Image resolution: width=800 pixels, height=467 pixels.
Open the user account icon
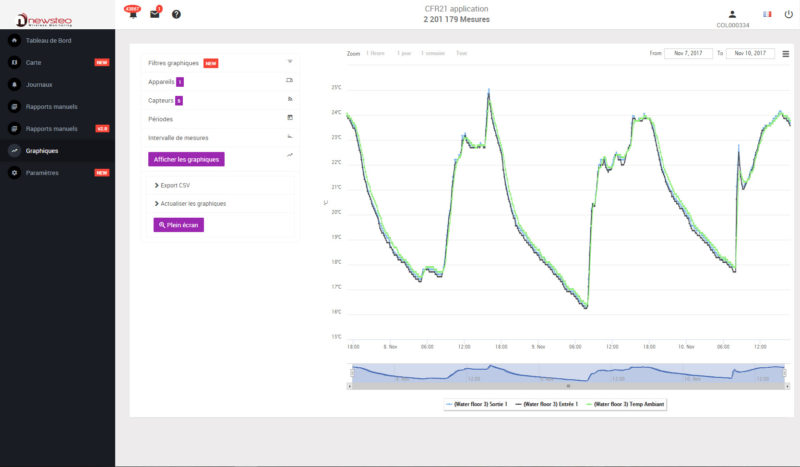(x=732, y=14)
